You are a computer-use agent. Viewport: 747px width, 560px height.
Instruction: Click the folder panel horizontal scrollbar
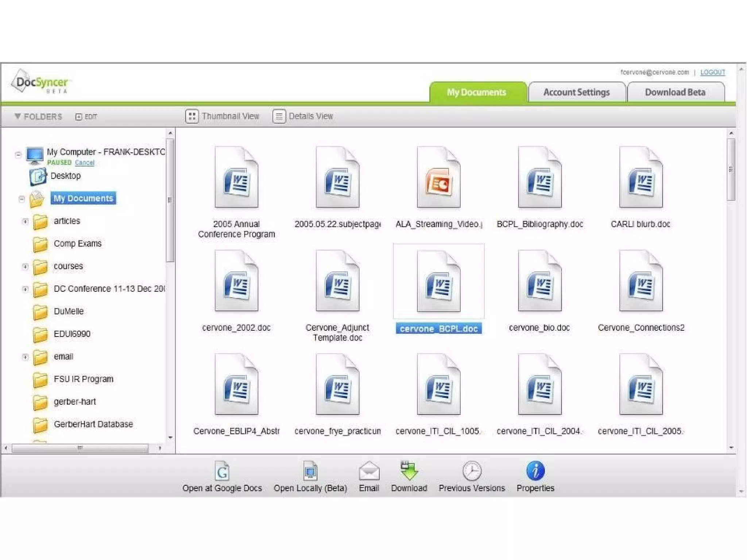pyautogui.click(x=80, y=448)
